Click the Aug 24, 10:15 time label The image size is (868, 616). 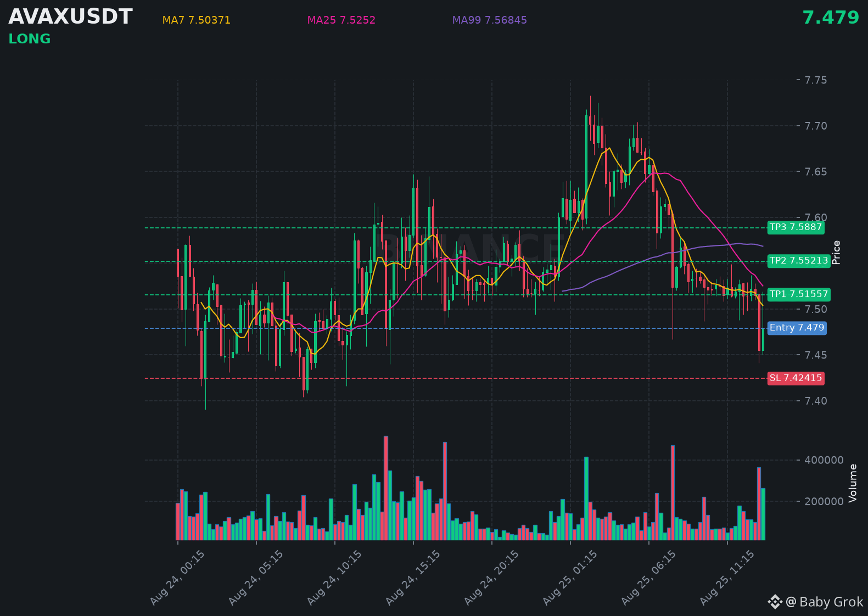point(334,578)
